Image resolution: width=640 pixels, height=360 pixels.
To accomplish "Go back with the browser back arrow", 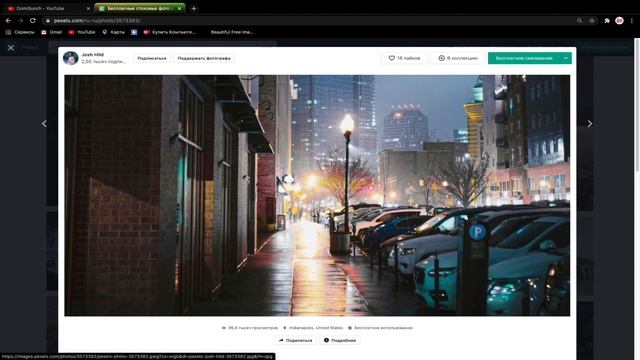I will [8, 20].
